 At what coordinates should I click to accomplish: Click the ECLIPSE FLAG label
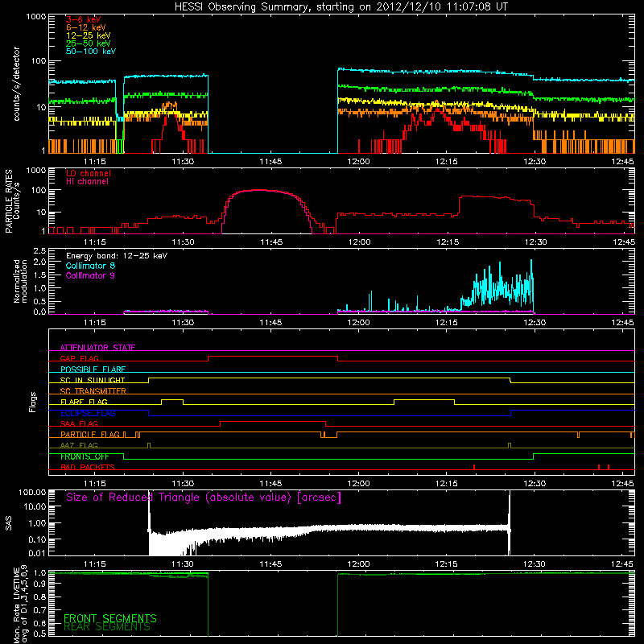click(88, 413)
